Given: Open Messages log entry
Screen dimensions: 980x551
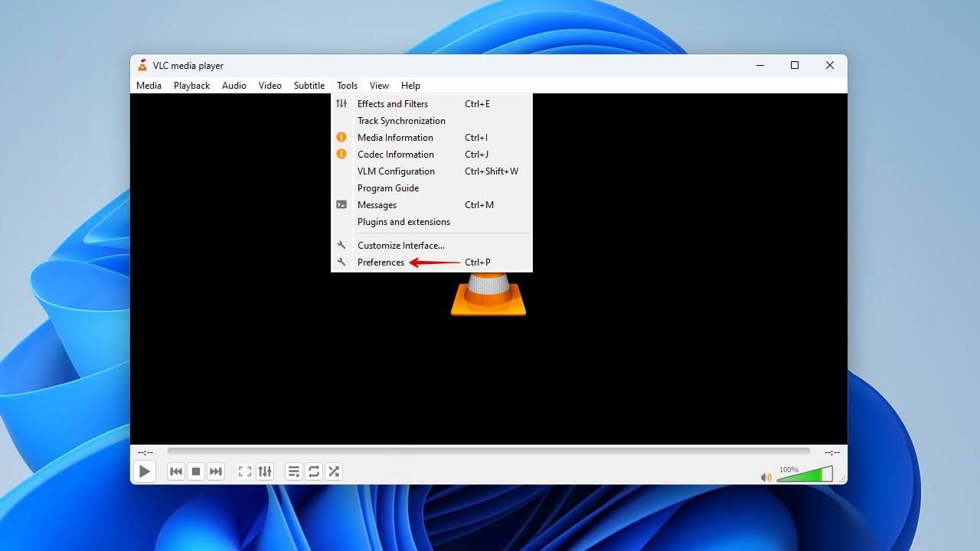Looking at the screenshot, I should click(x=432, y=205).
